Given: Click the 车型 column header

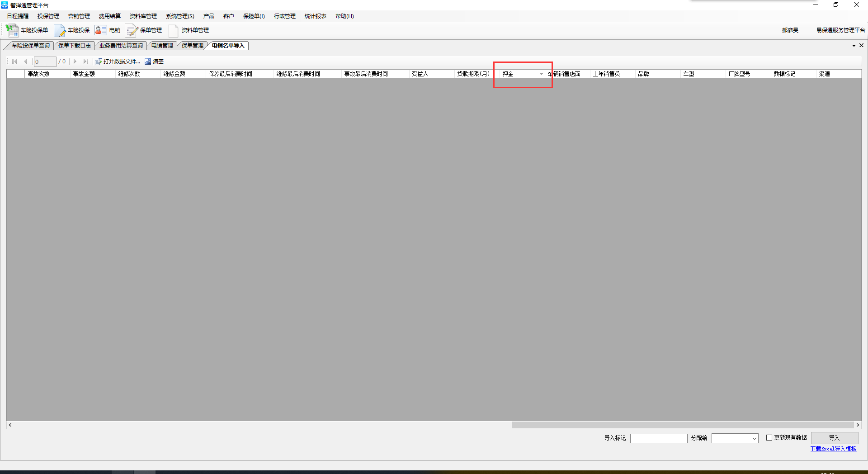Looking at the screenshot, I should click(x=703, y=74).
